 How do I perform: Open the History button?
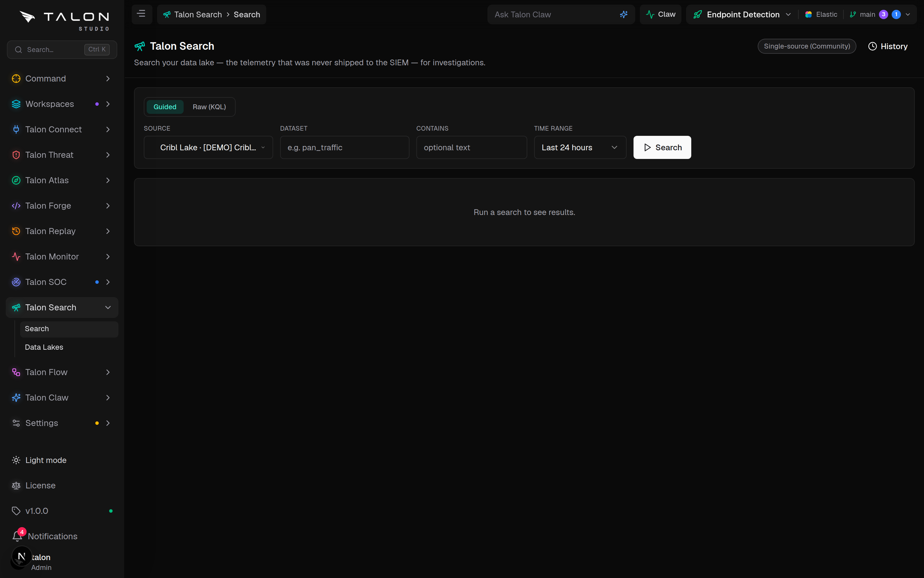point(888,46)
